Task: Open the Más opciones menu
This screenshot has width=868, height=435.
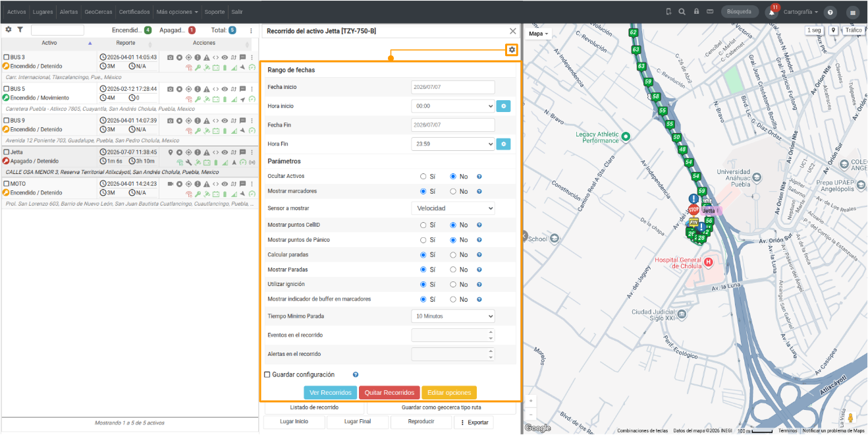Action: click(178, 12)
